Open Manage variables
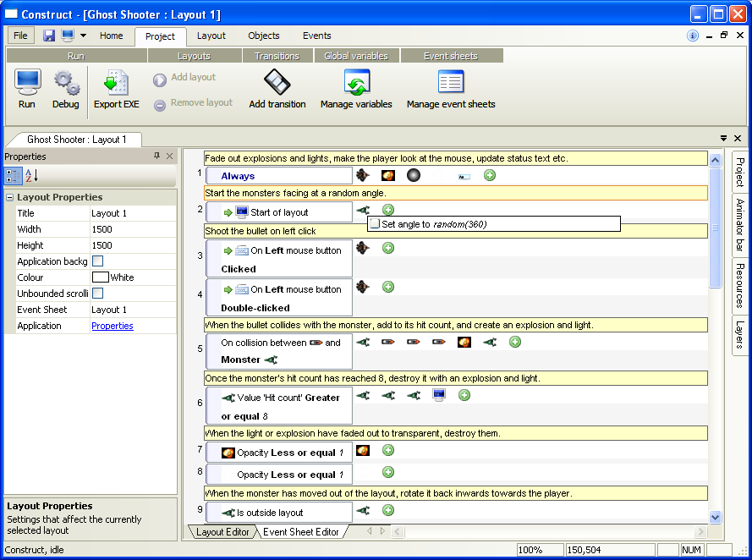Viewport: 752px width, 560px height. pos(357,82)
